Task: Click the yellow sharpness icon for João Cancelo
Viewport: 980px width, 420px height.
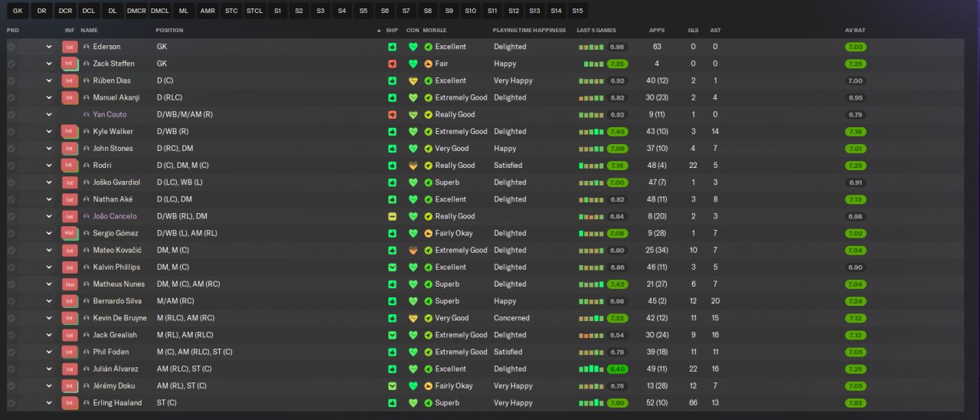Action: (x=392, y=216)
